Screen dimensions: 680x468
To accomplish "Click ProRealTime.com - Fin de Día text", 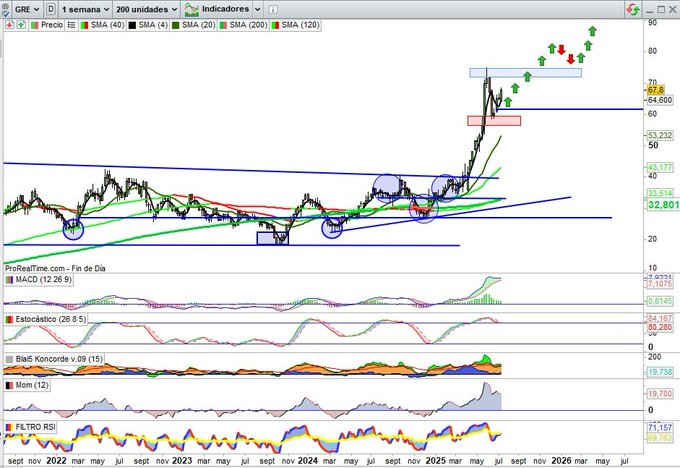I will [x=55, y=268].
